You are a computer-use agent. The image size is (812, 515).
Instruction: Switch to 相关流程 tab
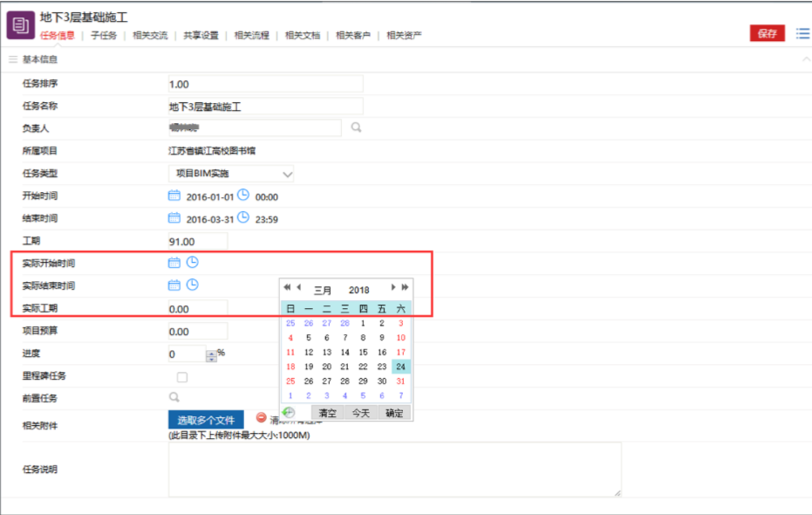click(x=252, y=35)
